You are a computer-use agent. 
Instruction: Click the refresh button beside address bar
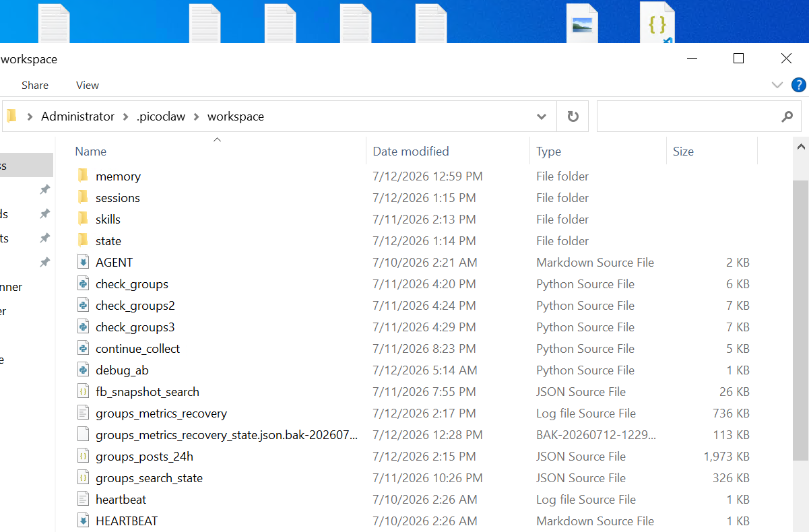point(573,117)
